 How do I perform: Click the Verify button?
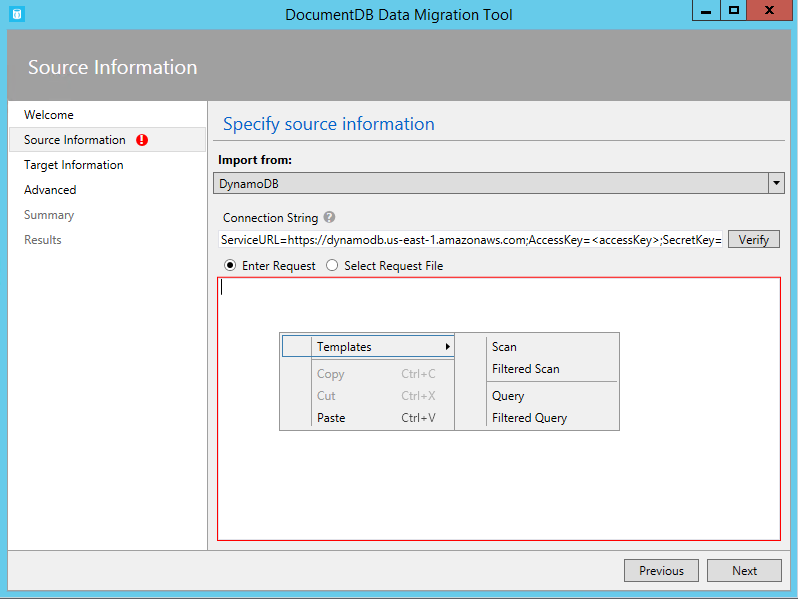pos(753,240)
